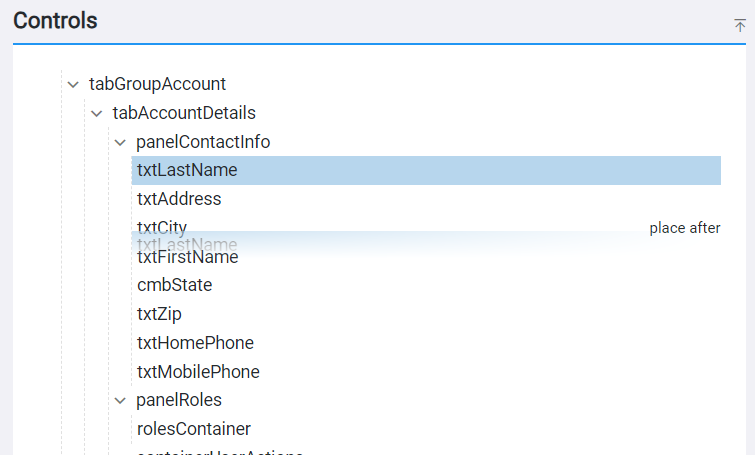The width and height of the screenshot is (755, 455).
Task: Select the panelRoles tree item
Action: [179, 400]
